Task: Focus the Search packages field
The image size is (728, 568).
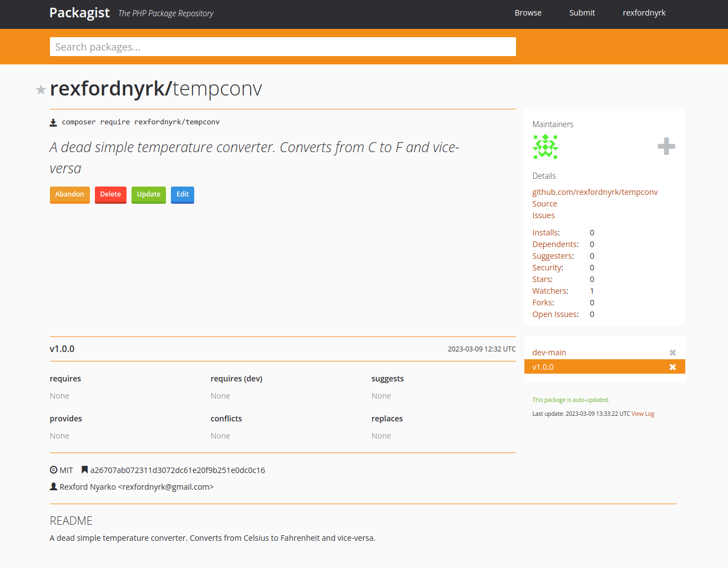Action: click(x=283, y=47)
